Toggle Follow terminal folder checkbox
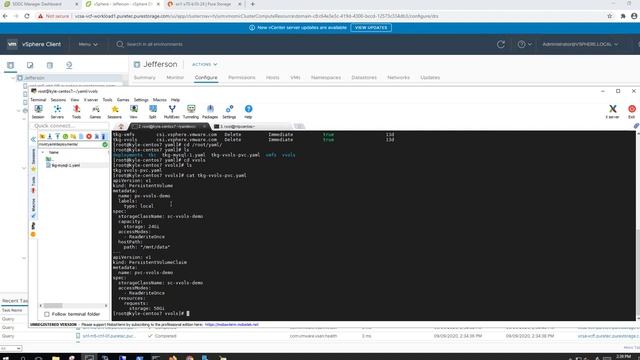This screenshot has height=360, width=640. (x=47, y=314)
